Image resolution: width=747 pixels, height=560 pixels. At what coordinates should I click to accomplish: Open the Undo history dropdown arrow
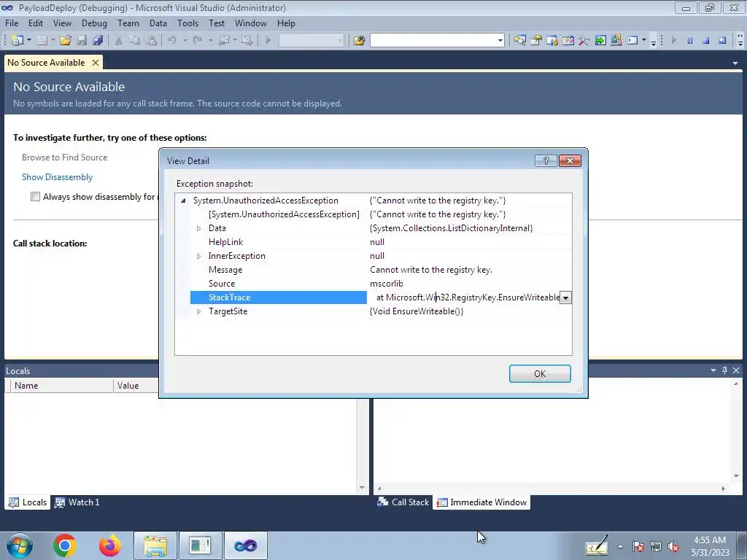pos(185,41)
